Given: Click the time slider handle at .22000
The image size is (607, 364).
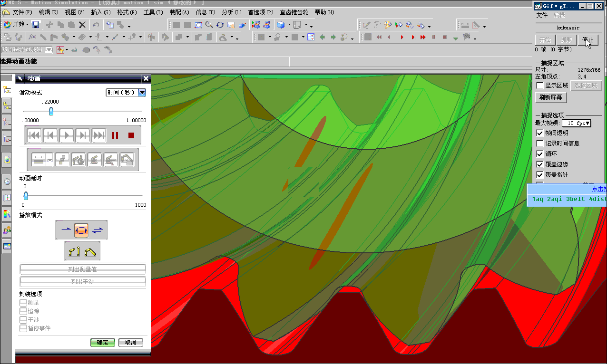Looking at the screenshot, I should (x=51, y=111).
